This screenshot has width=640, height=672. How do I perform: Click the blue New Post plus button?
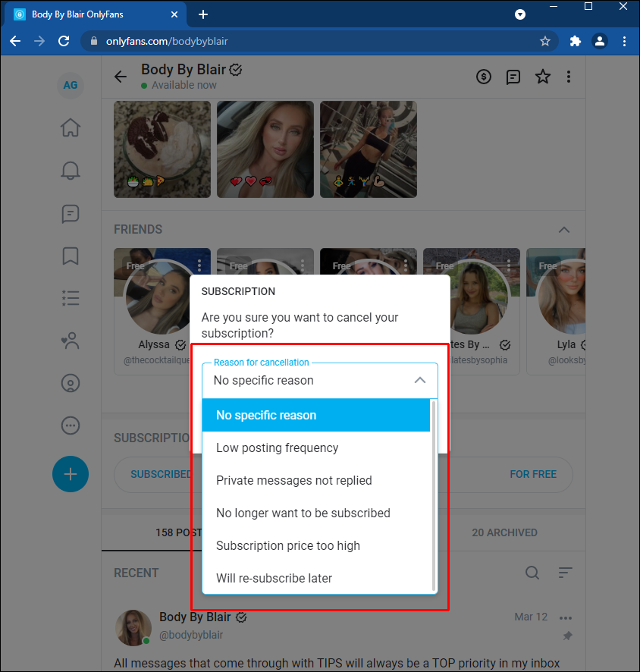(x=71, y=474)
